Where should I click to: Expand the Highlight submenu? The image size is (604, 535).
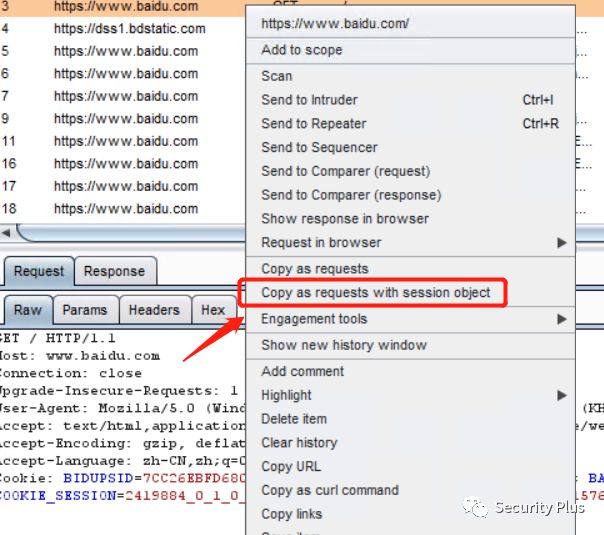tap(411, 395)
